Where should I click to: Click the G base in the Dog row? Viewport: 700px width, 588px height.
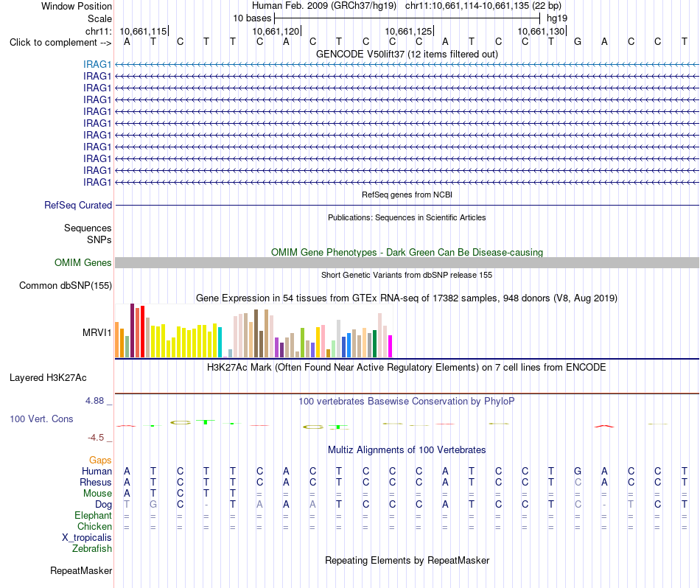153,505
